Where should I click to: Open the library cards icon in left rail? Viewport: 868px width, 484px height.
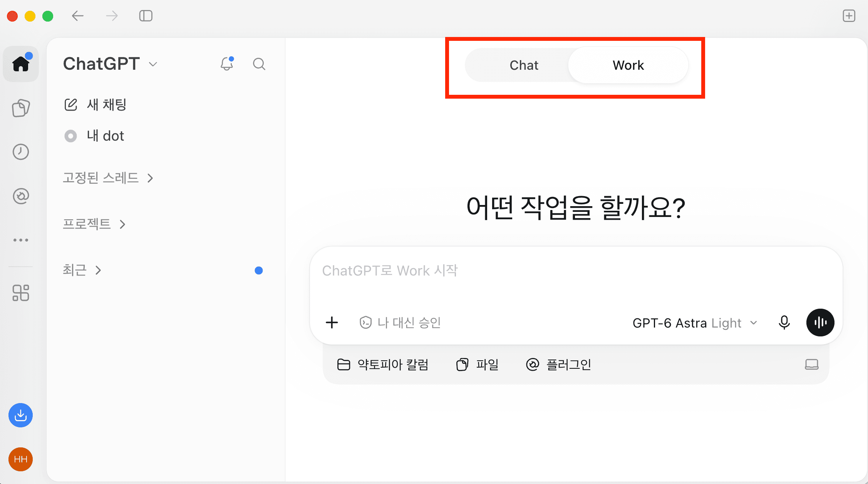[21, 108]
